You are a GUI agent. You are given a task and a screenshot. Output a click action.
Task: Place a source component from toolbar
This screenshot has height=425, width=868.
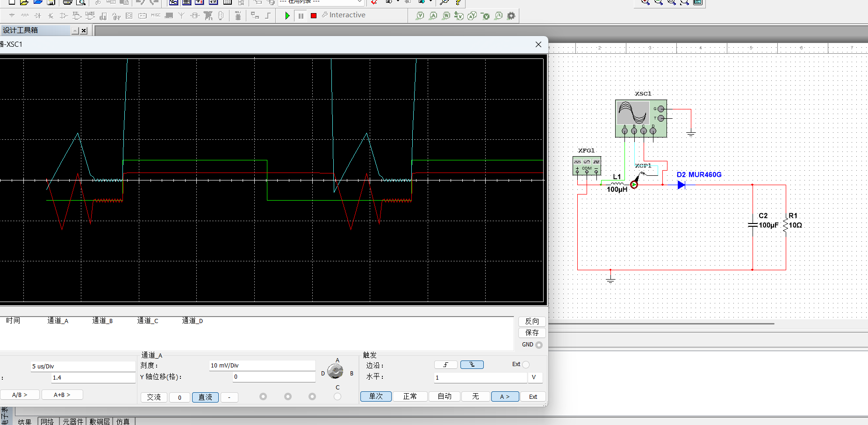click(12, 15)
